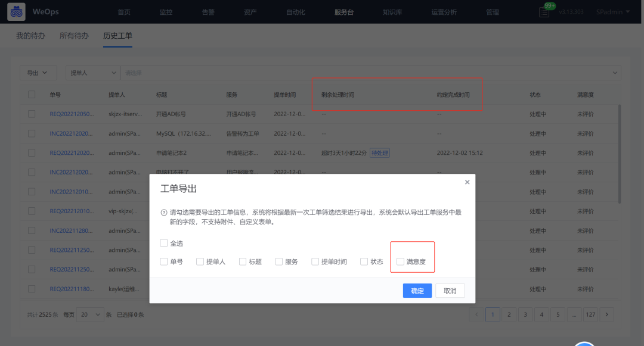Click the 2022-12-02 15:12 cell
644x346 pixels.
[460, 153]
